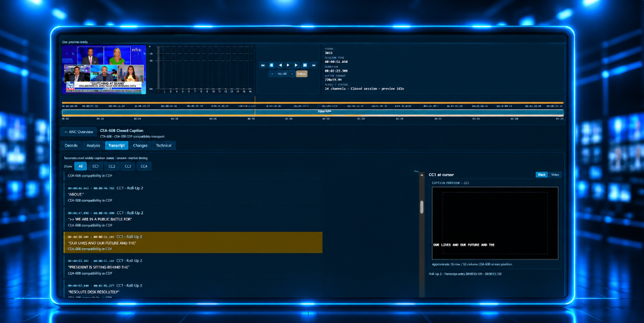Click the black caption preview screen
644x323 pixels.
point(495,223)
